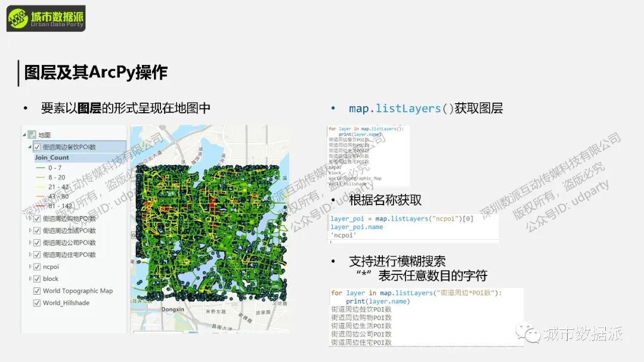Select the World_Hillshade layer name
644x362 pixels.
point(66,303)
